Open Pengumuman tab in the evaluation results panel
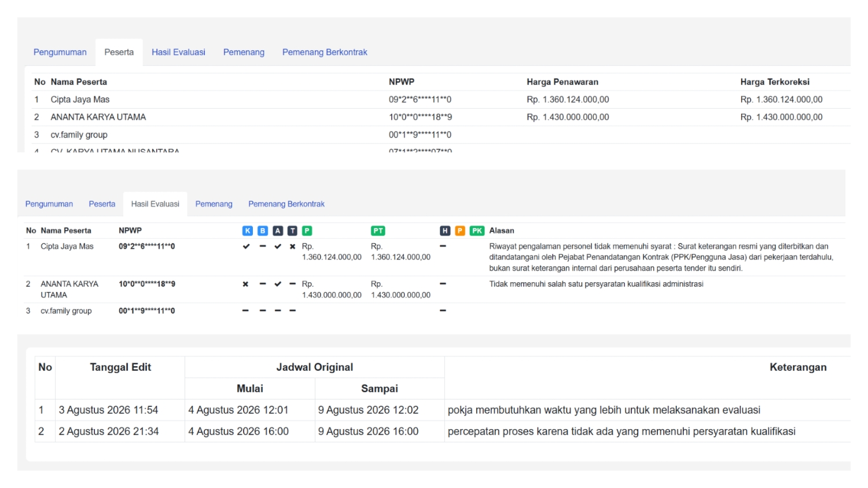This screenshot has height=488, width=868. click(x=49, y=204)
